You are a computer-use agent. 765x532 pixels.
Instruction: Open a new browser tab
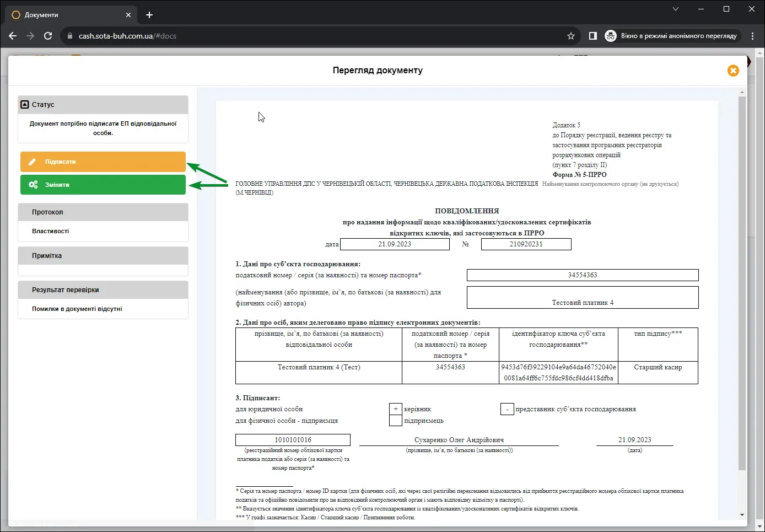(149, 15)
